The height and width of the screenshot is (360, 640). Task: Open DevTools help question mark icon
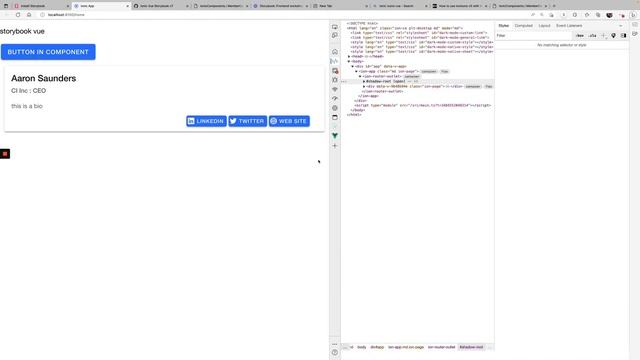pyautogui.click(x=335, y=352)
